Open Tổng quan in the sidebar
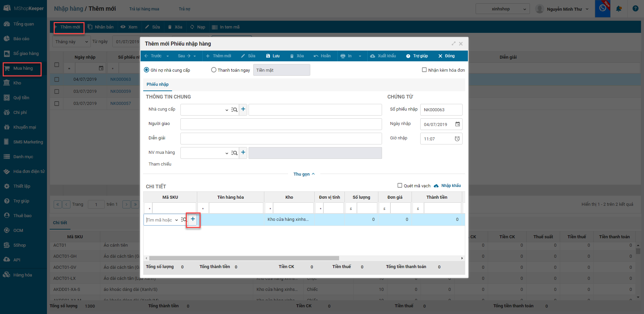This screenshot has width=644, height=314. pos(23,24)
